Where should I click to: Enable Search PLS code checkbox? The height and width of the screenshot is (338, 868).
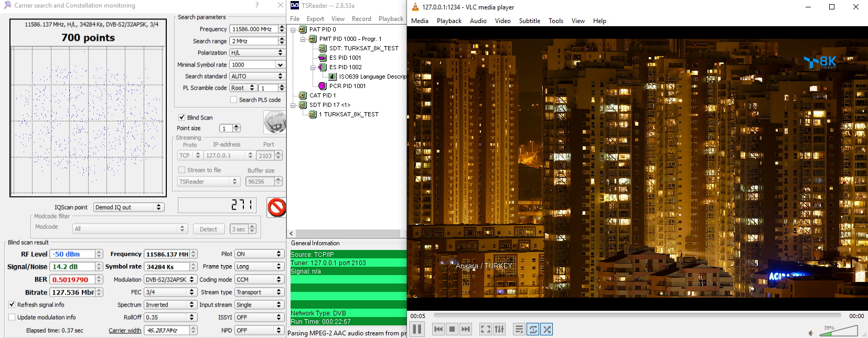pyautogui.click(x=234, y=100)
